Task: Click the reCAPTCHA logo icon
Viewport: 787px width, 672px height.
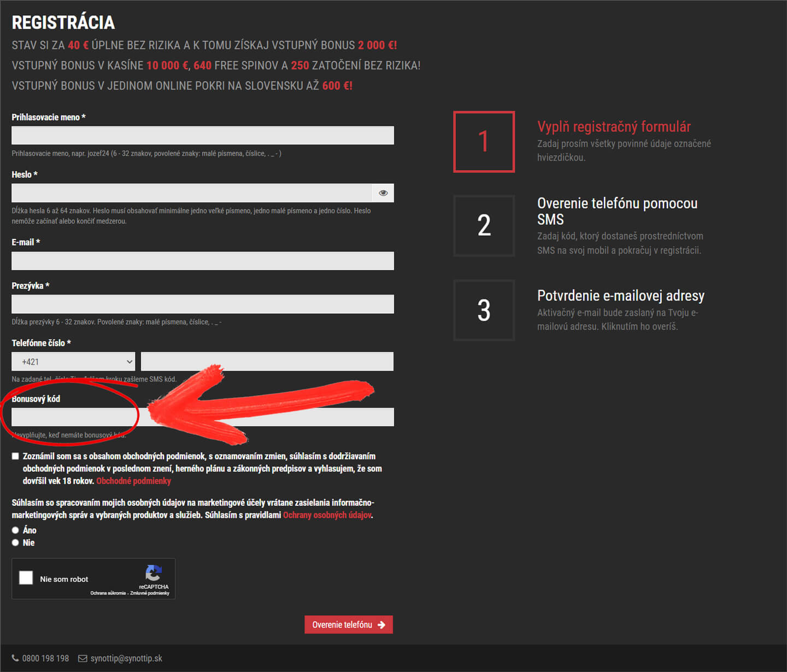Action: pos(154,572)
